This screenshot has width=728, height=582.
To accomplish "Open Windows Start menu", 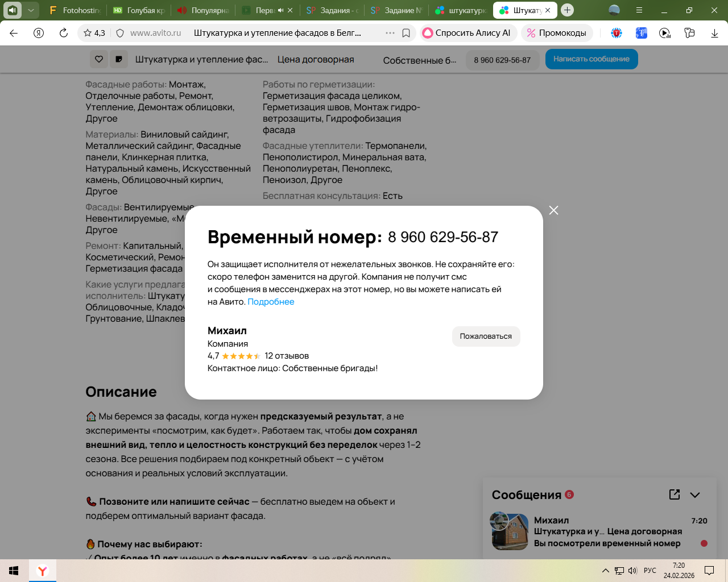I will 14,571.
